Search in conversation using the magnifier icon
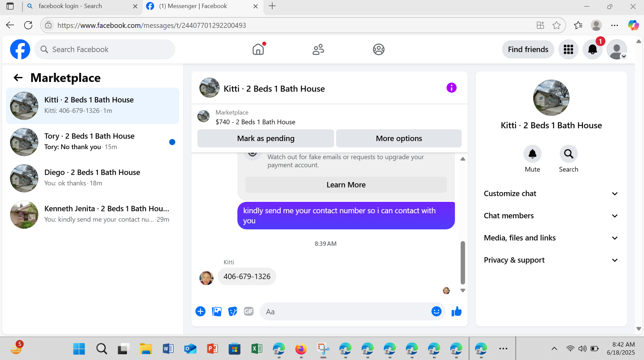The image size is (644, 360). click(568, 154)
